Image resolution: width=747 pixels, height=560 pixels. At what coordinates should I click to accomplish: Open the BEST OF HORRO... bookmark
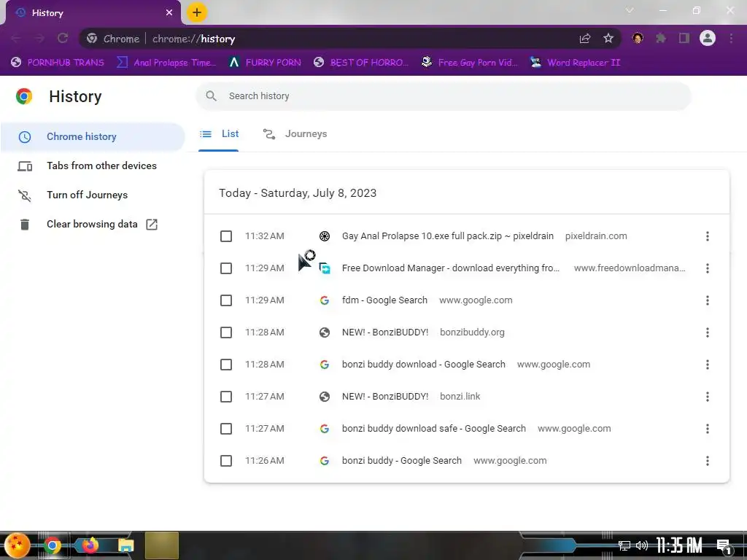click(x=361, y=63)
